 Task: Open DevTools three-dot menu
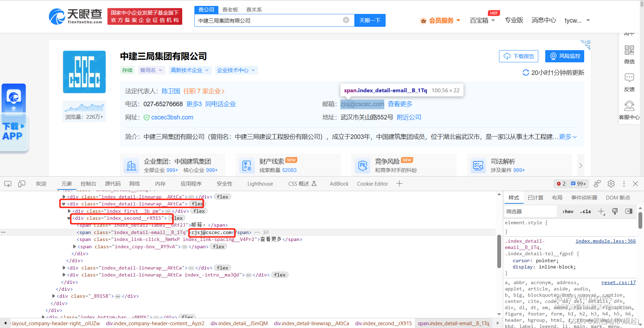click(x=624, y=184)
